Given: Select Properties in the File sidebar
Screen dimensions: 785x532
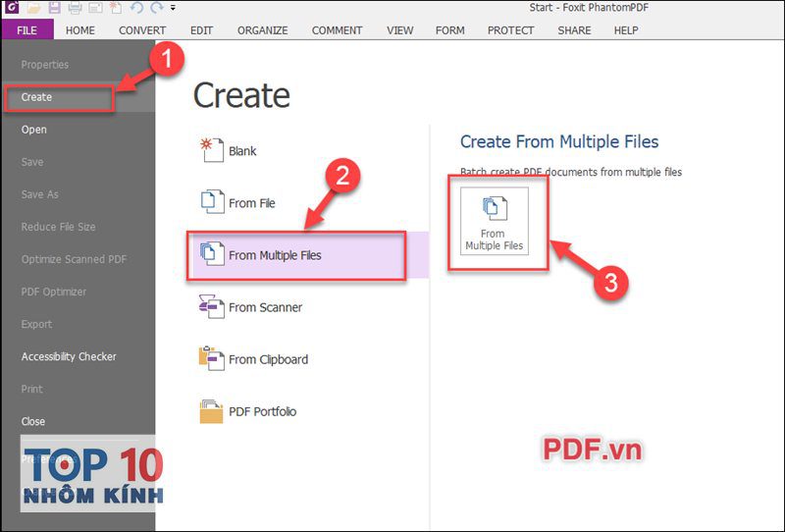Looking at the screenshot, I should tap(78, 65).
